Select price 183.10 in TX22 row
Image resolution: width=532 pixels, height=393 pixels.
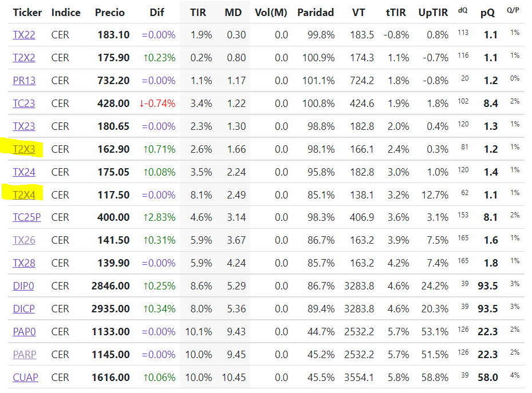[x=113, y=35]
